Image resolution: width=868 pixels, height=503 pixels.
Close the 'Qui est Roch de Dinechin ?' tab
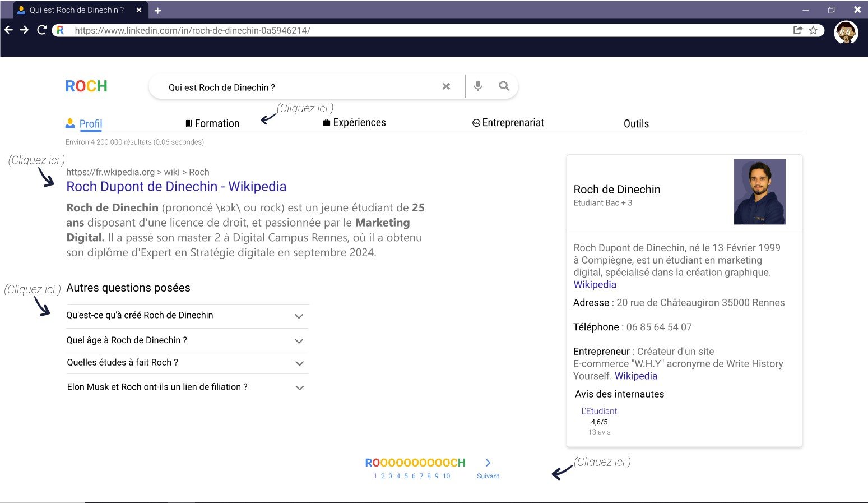tap(139, 10)
